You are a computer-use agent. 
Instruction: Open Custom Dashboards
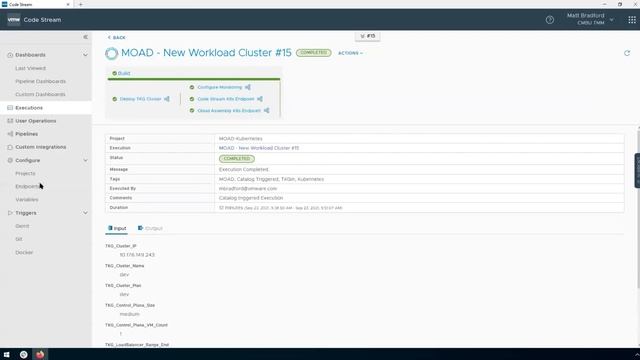point(40,94)
